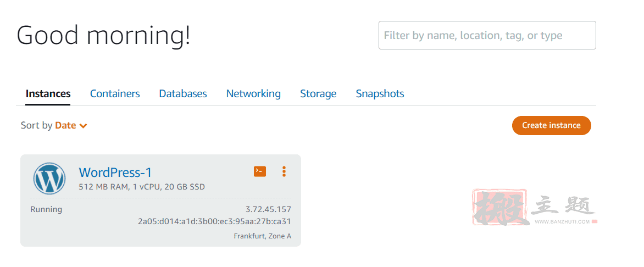Click the WordPress logo icon on the instance card
Image resolution: width=644 pixels, height=267 pixels.
49,178
